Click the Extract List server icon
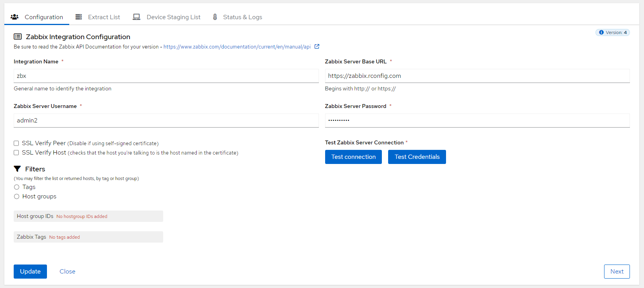Image resolution: width=644 pixels, height=288 pixels. [x=79, y=17]
